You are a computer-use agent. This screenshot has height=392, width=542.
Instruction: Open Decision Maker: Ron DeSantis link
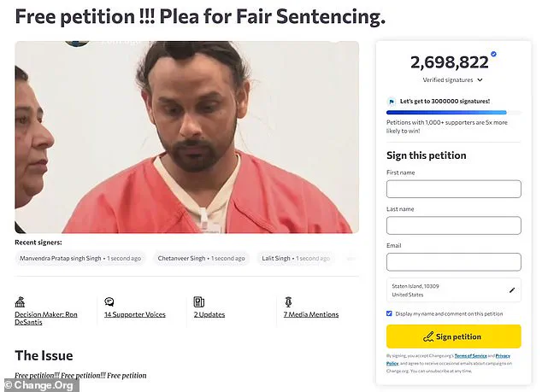click(46, 319)
